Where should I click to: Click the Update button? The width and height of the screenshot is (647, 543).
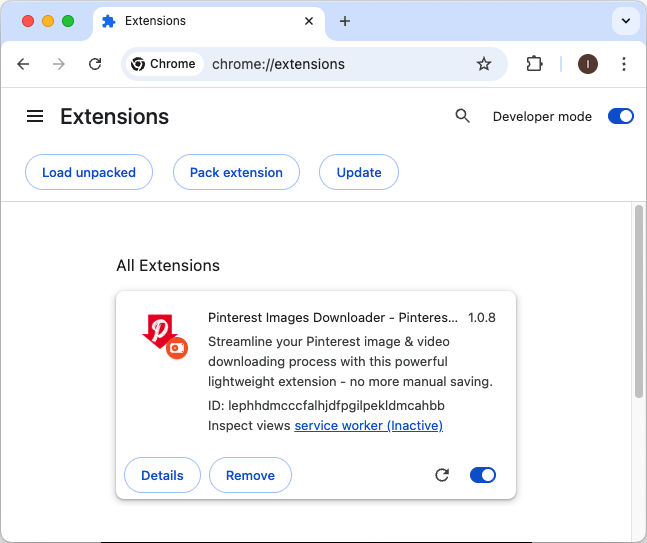click(359, 172)
